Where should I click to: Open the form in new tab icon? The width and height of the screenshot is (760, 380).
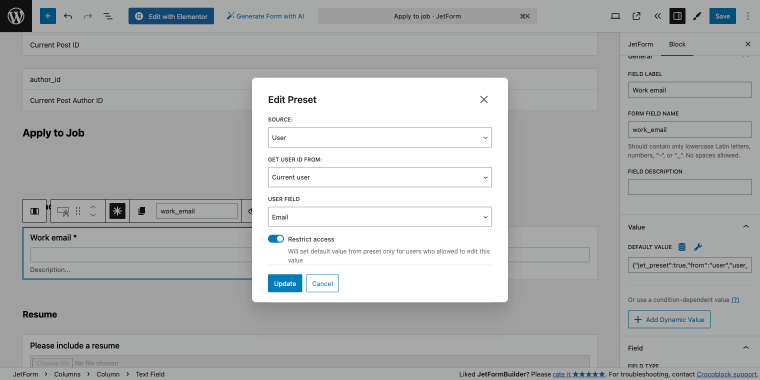[636, 16]
